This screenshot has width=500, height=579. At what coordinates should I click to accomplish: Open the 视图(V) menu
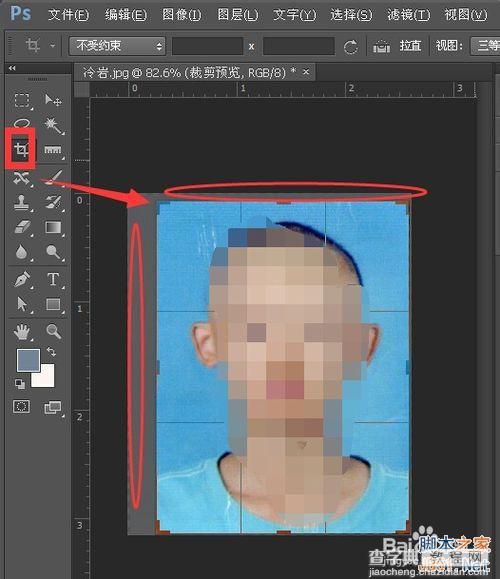pos(466,15)
